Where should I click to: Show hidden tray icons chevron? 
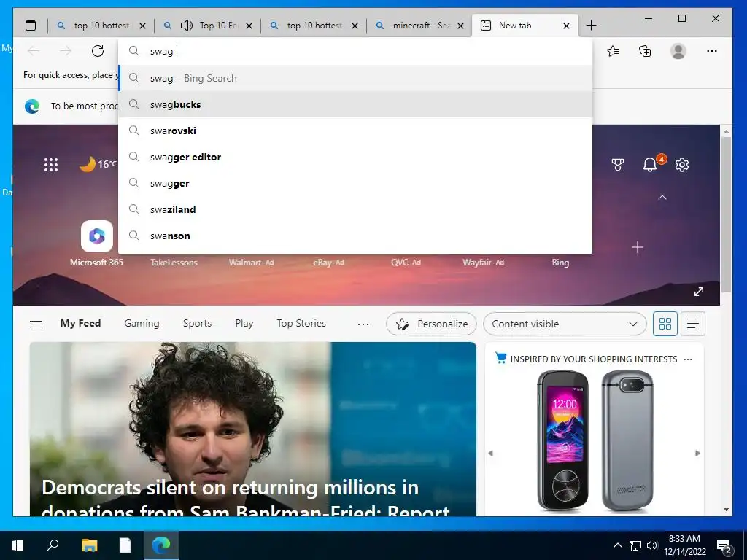617,545
